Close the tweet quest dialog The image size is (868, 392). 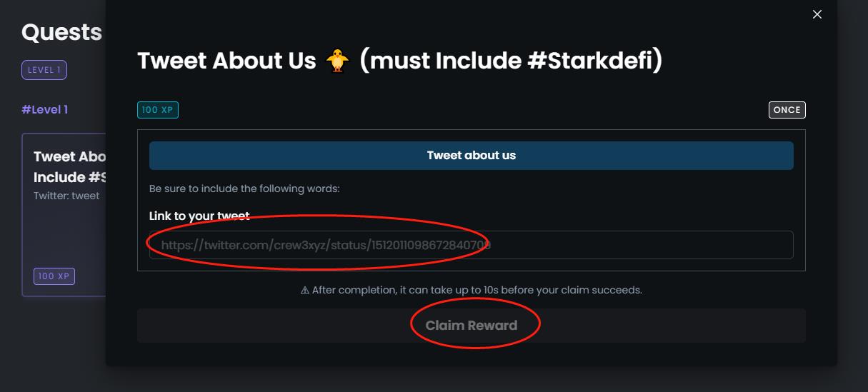[817, 14]
